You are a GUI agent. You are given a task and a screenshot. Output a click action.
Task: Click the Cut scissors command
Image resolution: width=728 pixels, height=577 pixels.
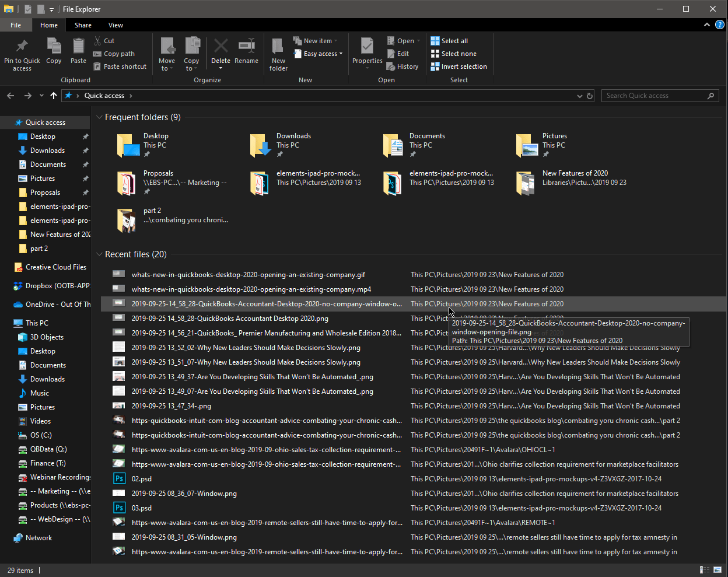(x=104, y=41)
